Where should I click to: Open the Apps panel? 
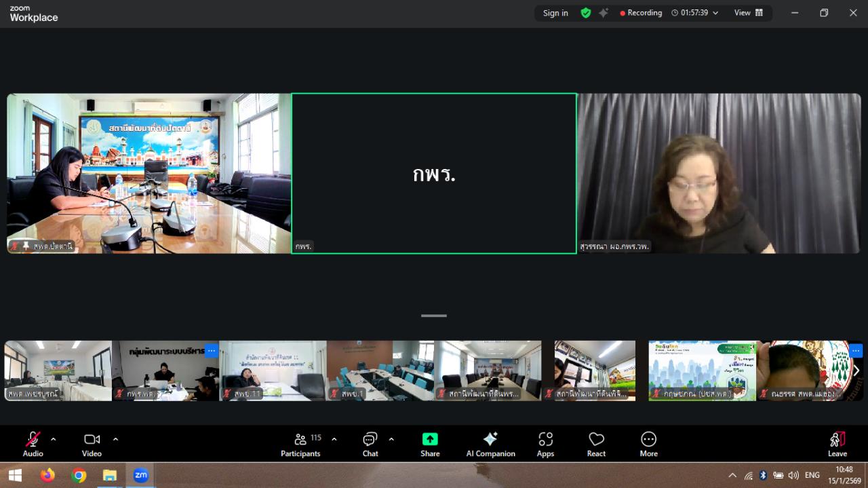point(545,445)
